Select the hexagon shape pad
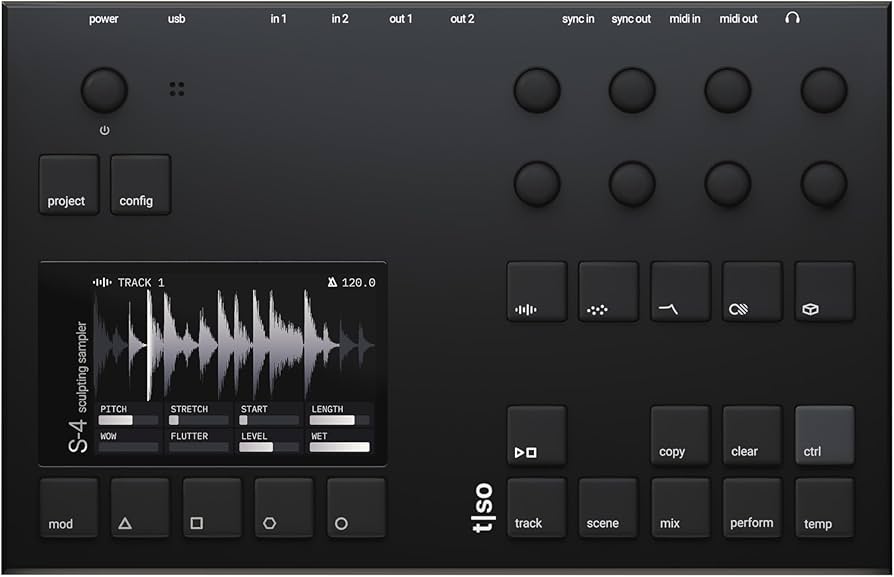Image resolution: width=894 pixels, height=577 pixels. 285,508
